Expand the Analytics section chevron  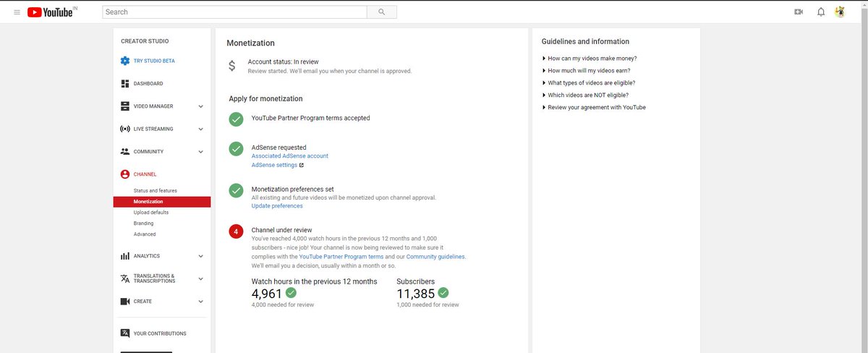200,256
